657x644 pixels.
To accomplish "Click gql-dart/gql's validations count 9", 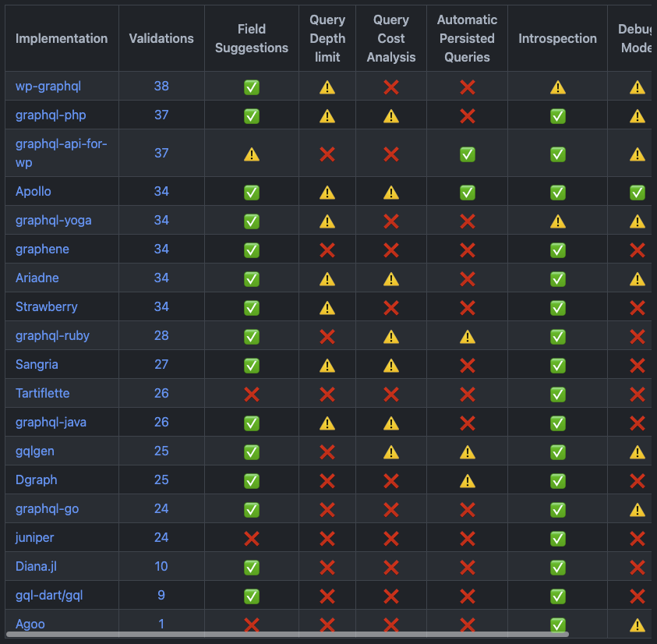I will (x=161, y=596).
